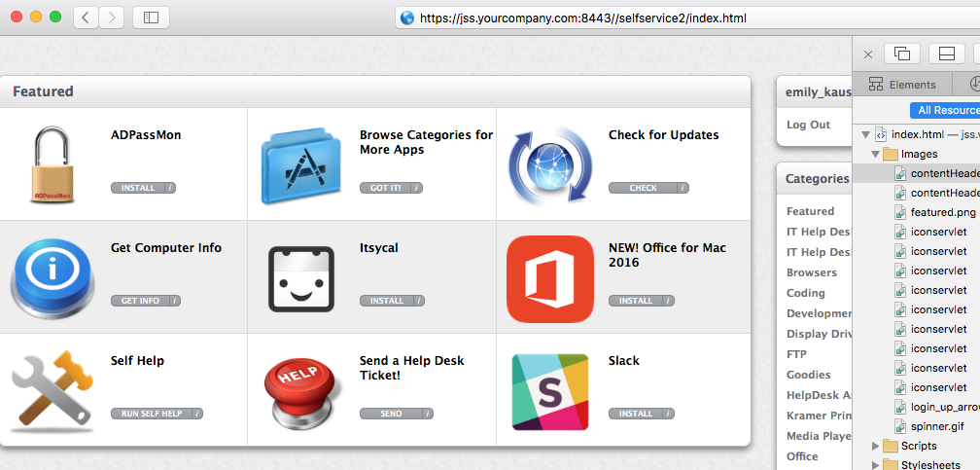980x470 pixels.
Task: Open the Coding category
Action: point(806,293)
